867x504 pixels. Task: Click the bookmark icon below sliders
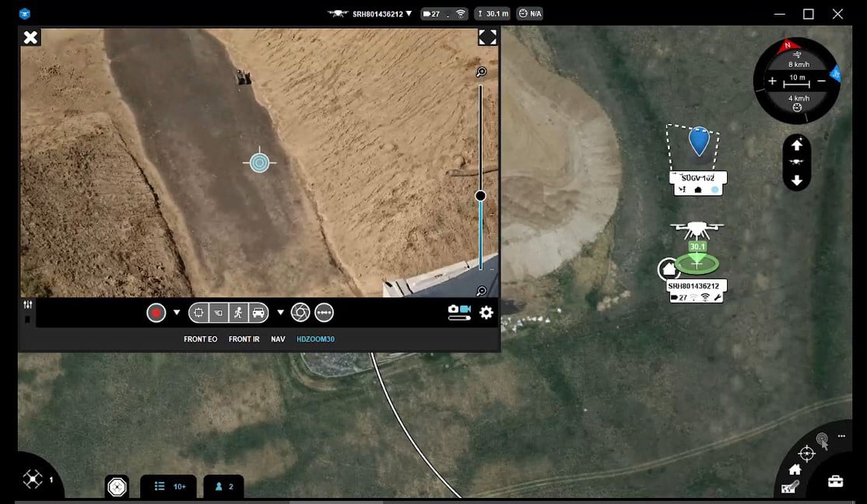(x=27, y=320)
